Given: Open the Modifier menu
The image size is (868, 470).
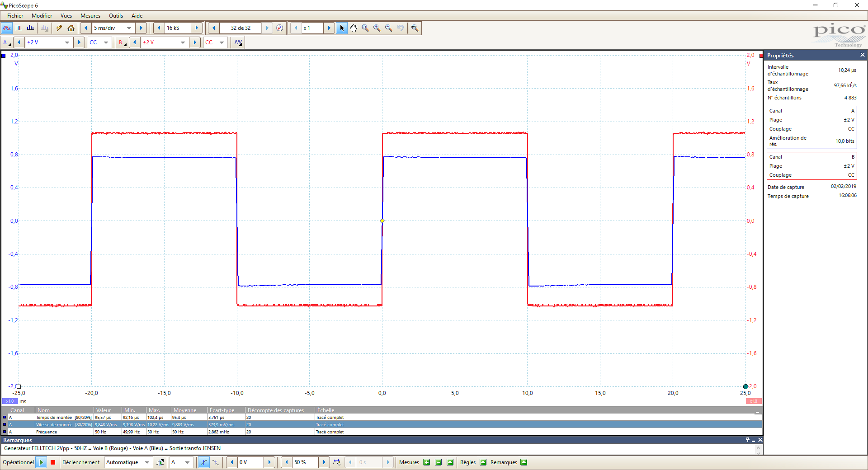Looking at the screenshot, I should pyautogui.click(x=42, y=16).
